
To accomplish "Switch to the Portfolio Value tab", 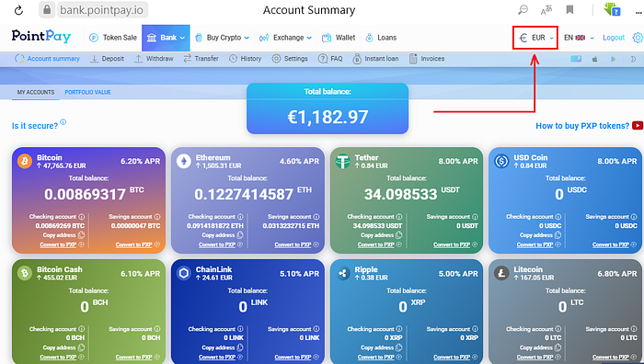I will tap(88, 92).
